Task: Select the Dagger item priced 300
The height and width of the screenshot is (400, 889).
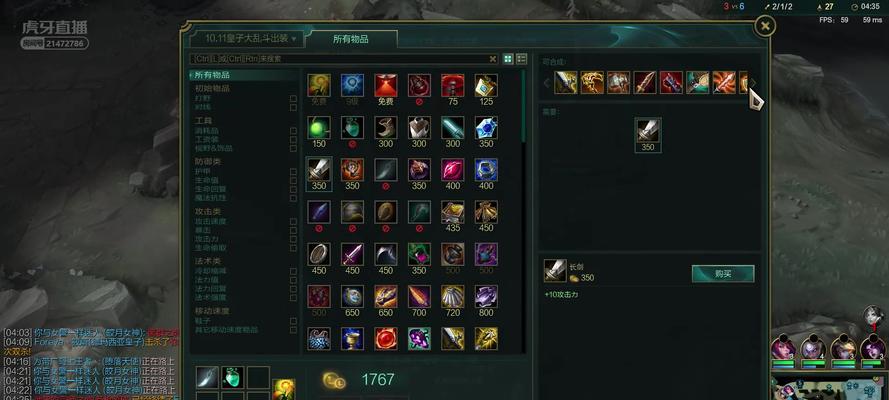Action: click(452, 127)
